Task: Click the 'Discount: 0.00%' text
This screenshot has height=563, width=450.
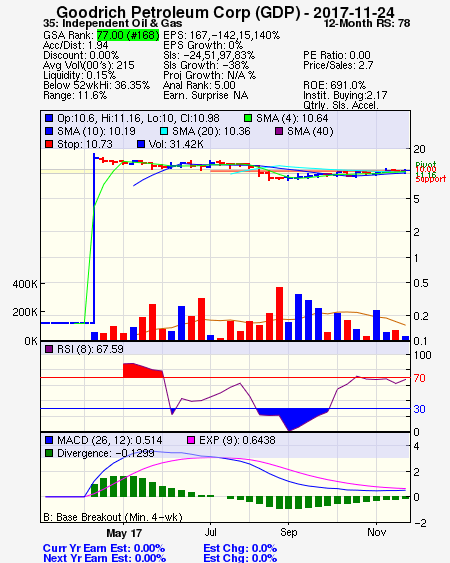Action: 81,55
